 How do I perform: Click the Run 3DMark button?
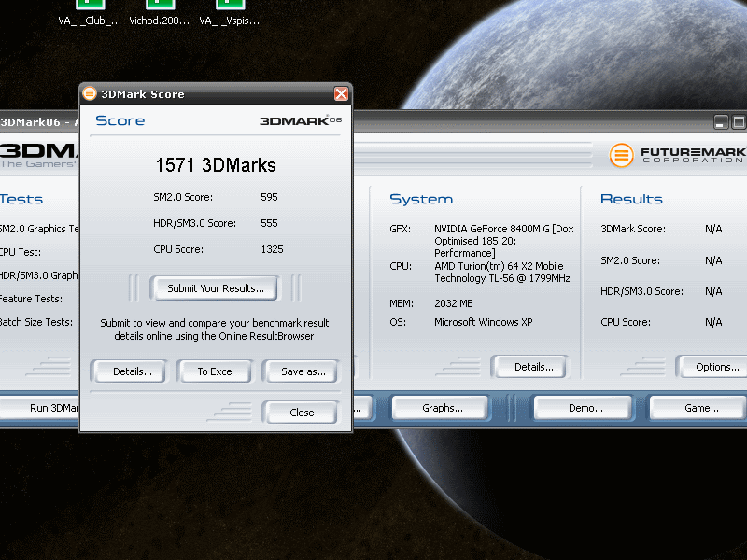[40, 408]
